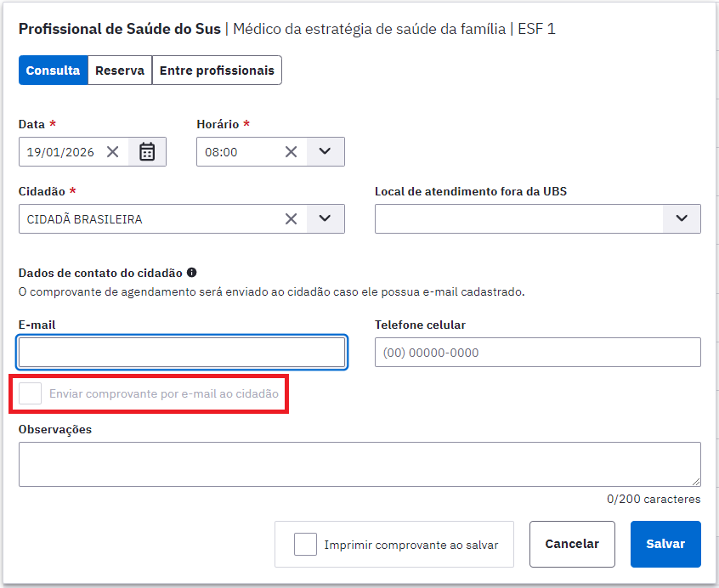Open the calendar date picker

click(x=147, y=152)
